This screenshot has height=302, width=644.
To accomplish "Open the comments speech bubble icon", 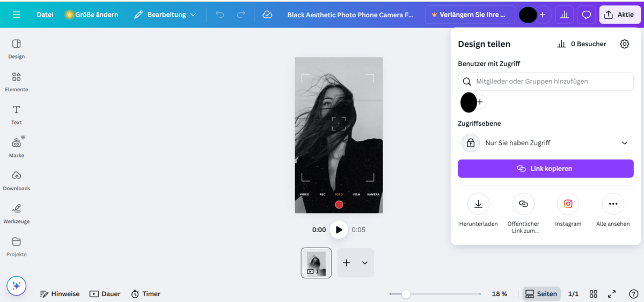I will coord(587,15).
